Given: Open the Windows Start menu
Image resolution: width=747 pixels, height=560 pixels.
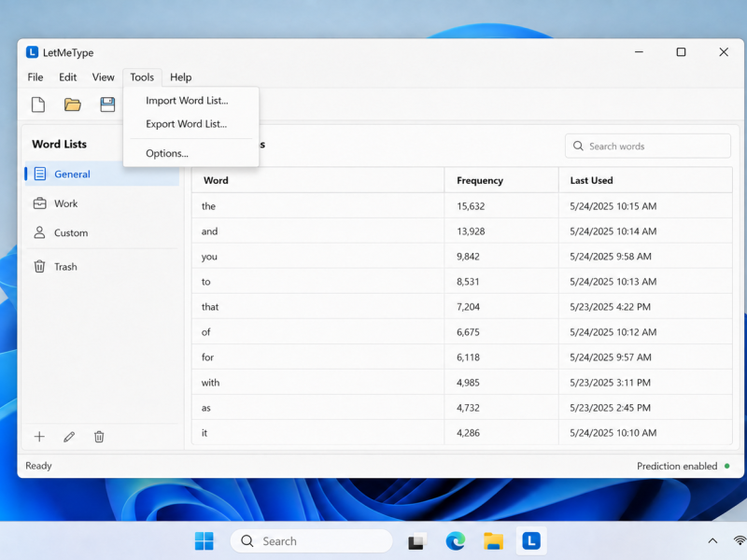Looking at the screenshot, I should (x=204, y=541).
